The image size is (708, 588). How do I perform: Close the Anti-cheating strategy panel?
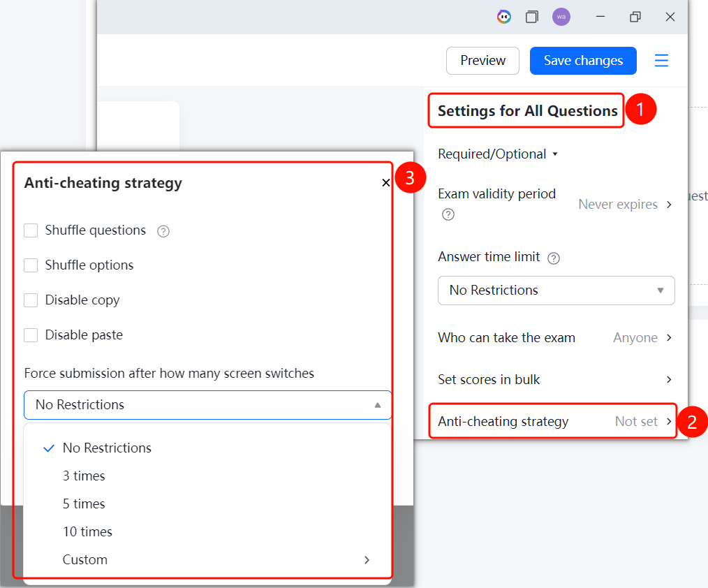385,182
